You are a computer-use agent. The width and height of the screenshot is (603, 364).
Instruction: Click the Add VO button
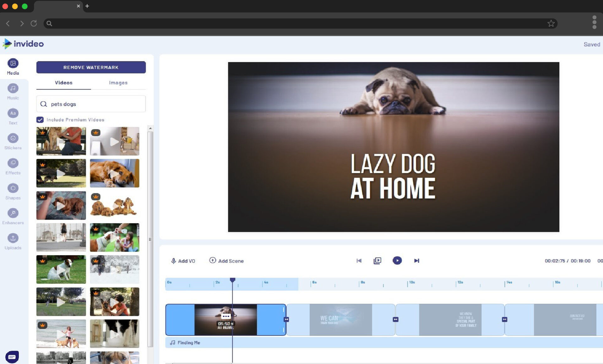click(x=183, y=261)
